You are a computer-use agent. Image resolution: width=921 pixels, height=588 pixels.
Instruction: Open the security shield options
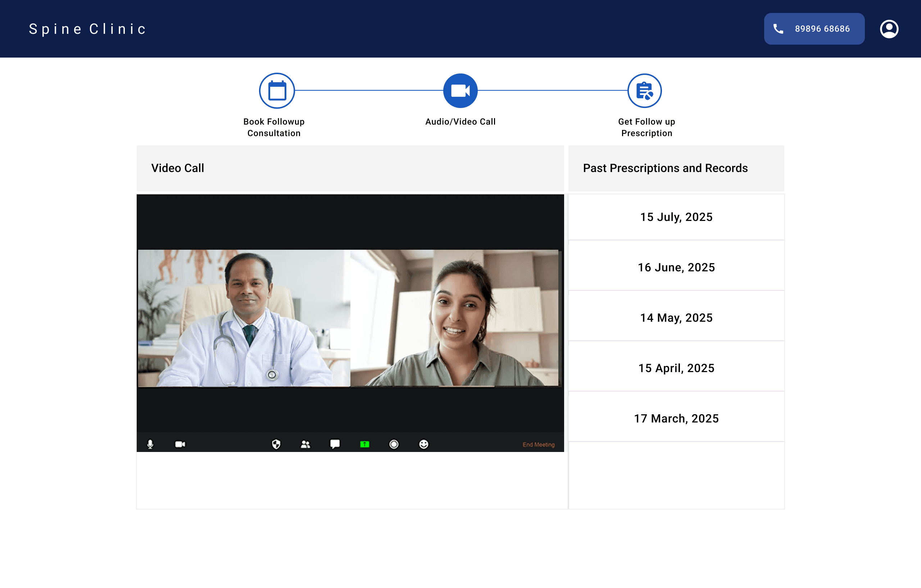click(x=276, y=444)
